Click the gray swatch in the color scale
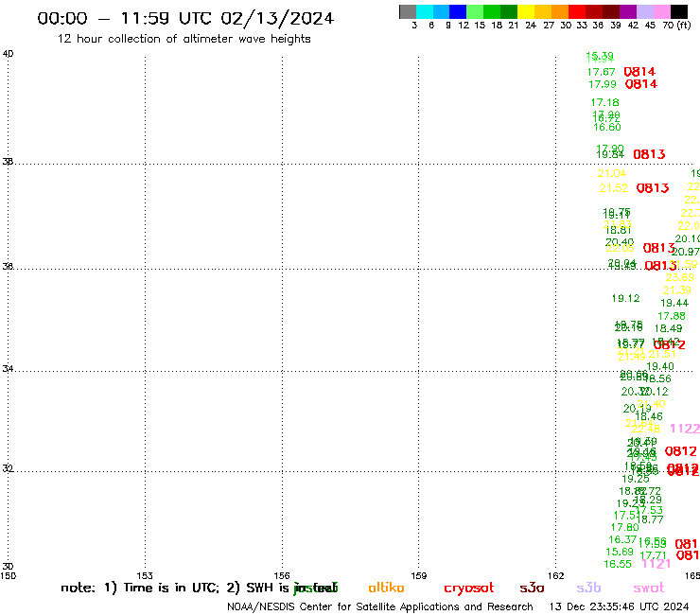Viewport: 700px width, 615px height. [x=408, y=11]
